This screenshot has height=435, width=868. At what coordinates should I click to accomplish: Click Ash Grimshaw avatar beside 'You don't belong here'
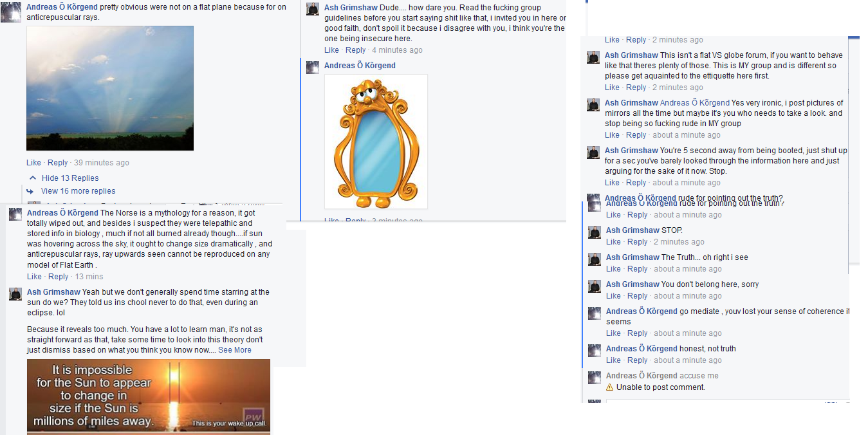[x=595, y=286]
